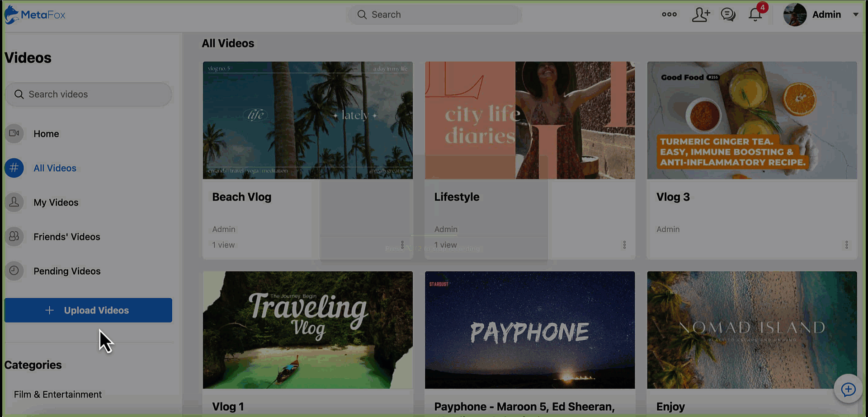The width and height of the screenshot is (868, 417).
Task: Open Friends' Videos section
Action: [x=66, y=237]
